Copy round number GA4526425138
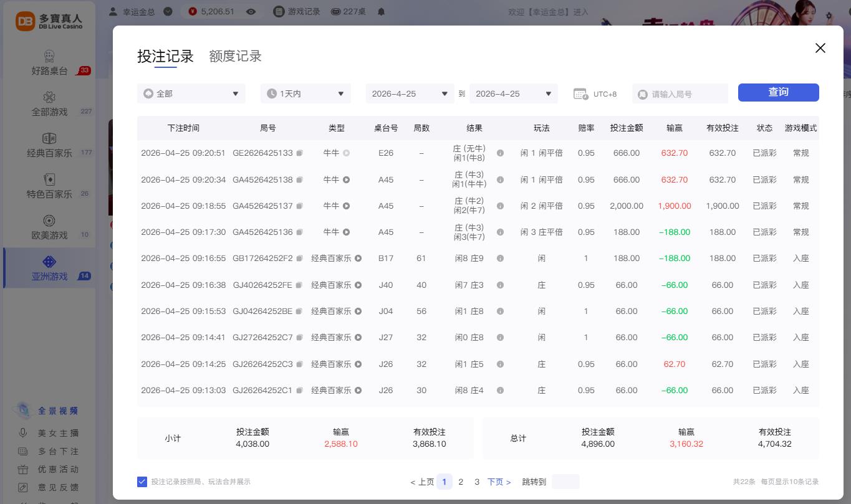The image size is (851, 504). click(300, 180)
